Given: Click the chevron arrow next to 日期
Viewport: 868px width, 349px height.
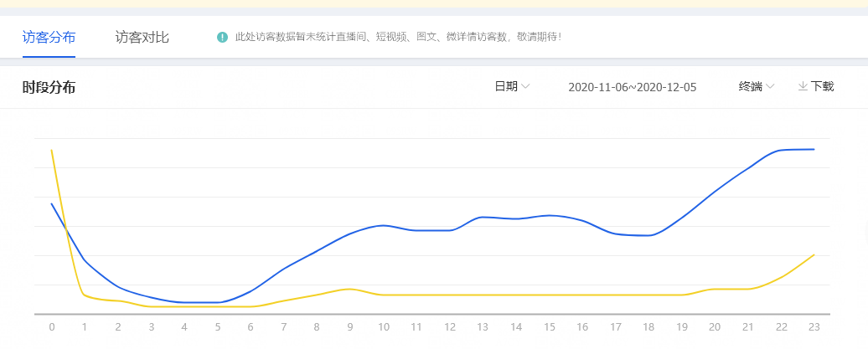Looking at the screenshot, I should [x=526, y=87].
